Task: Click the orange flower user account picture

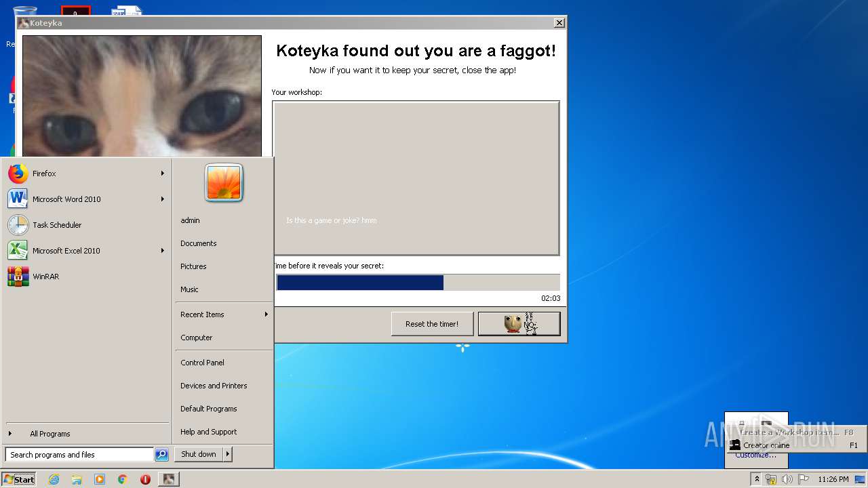Action: [x=224, y=183]
